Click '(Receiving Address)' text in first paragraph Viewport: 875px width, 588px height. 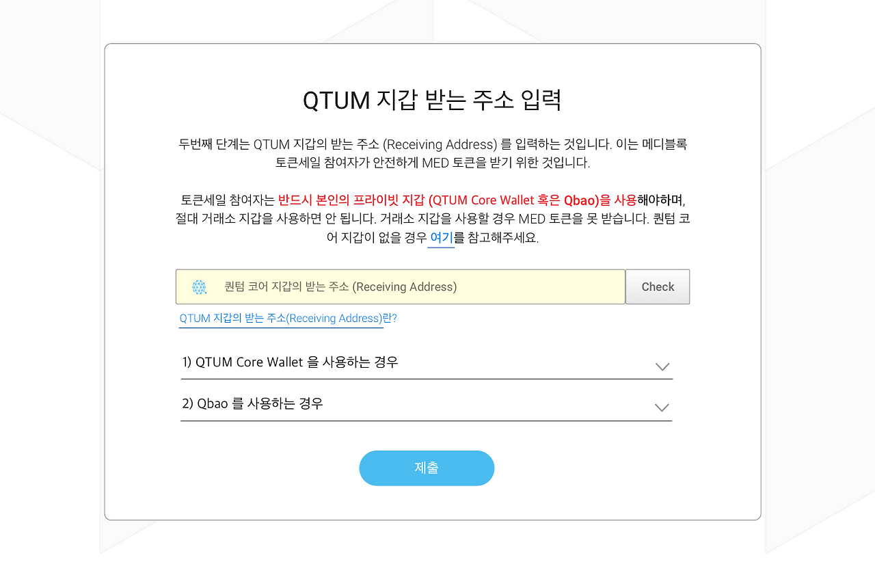click(x=440, y=144)
